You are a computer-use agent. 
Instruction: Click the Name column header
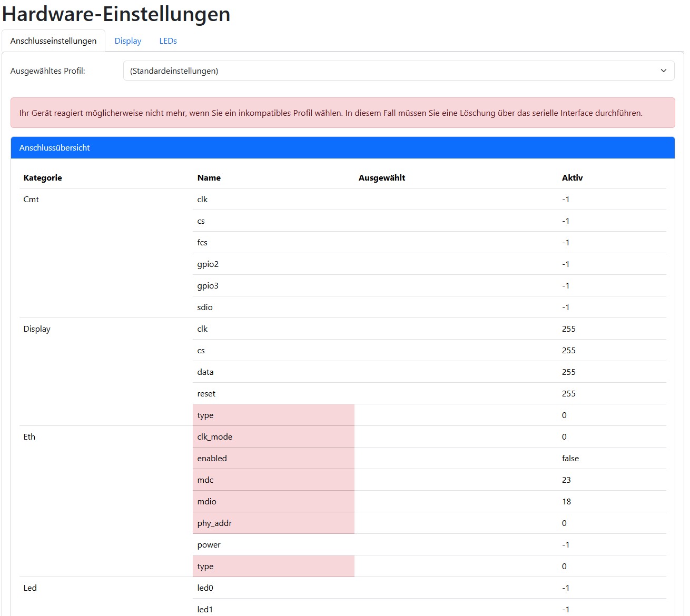pos(209,178)
